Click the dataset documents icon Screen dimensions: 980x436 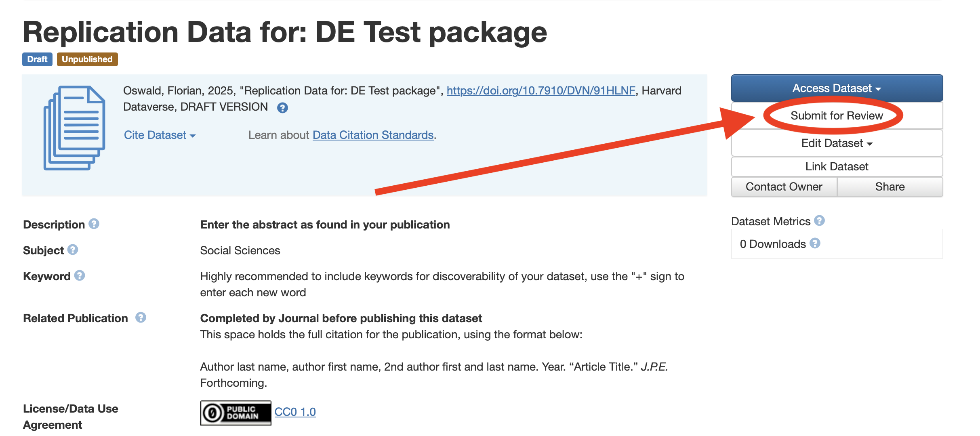(x=74, y=128)
